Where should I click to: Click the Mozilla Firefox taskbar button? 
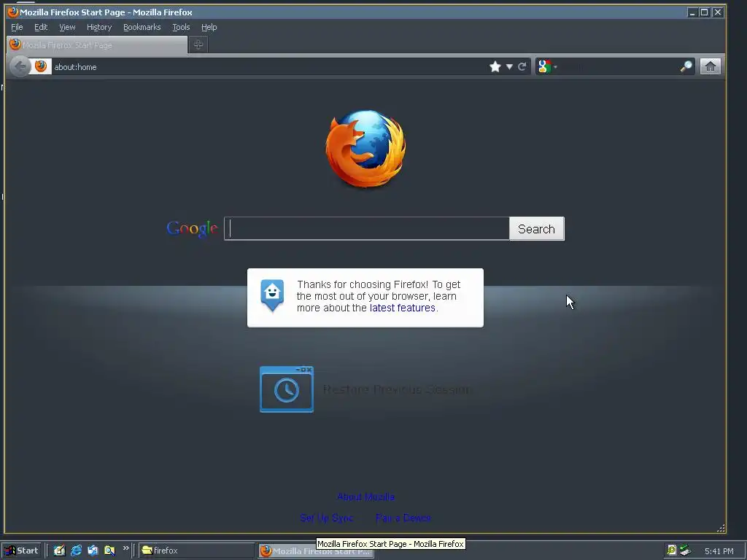315,551
